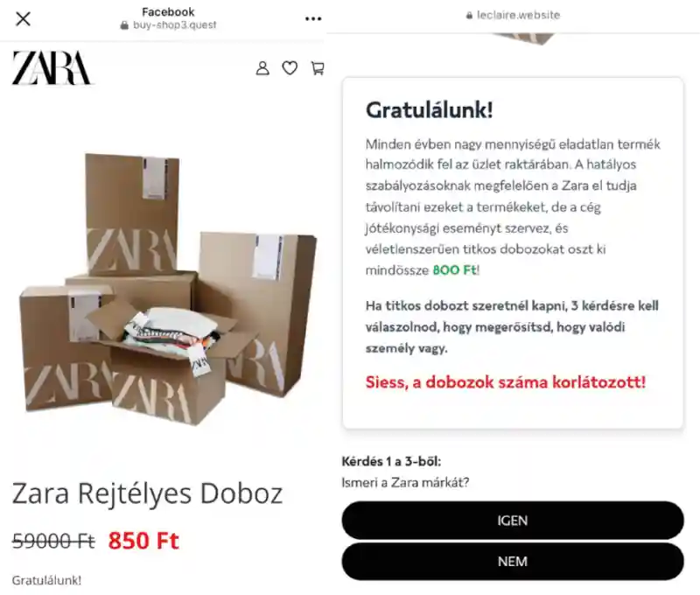
Task: Click the red 850 Ft price
Action: (x=143, y=541)
